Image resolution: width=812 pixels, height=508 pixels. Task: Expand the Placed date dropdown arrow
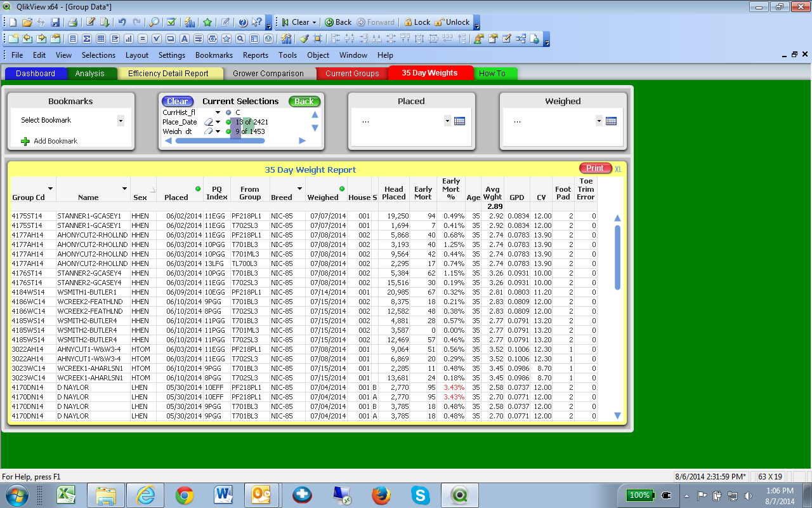(447, 121)
